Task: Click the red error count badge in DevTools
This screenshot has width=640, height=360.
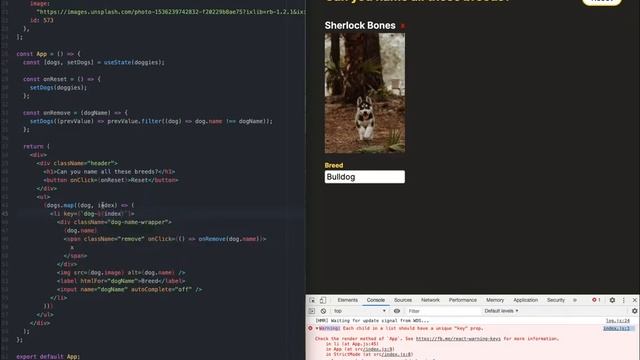Action: (x=596, y=300)
